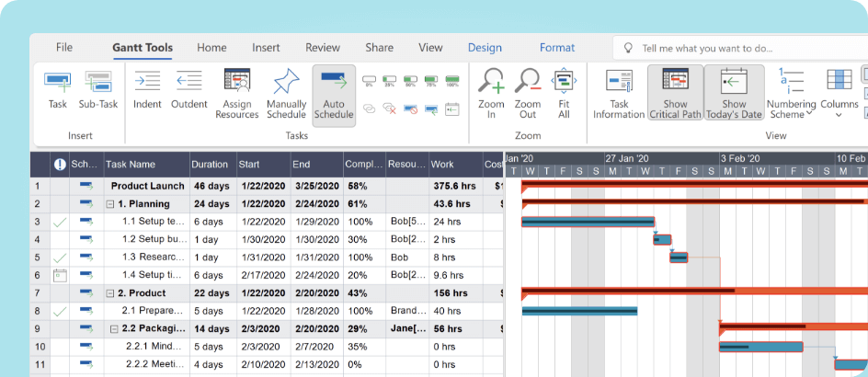Set 50% complete progress icon
The width and height of the screenshot is (868, 377).
coord(410,81)
